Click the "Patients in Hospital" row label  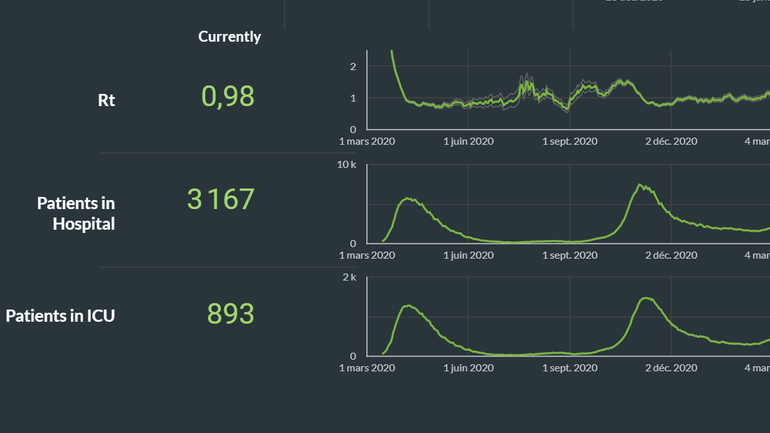click(x=76, y=213)
